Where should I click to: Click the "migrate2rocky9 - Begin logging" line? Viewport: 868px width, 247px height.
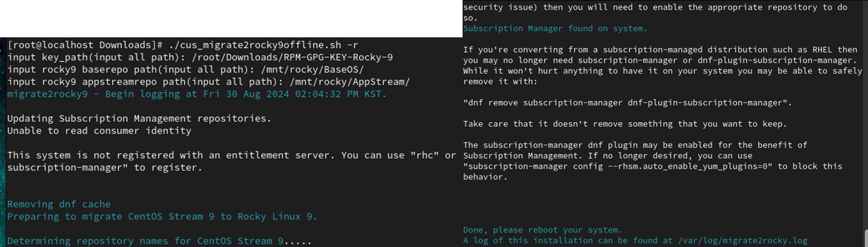(x=197, y=94)
